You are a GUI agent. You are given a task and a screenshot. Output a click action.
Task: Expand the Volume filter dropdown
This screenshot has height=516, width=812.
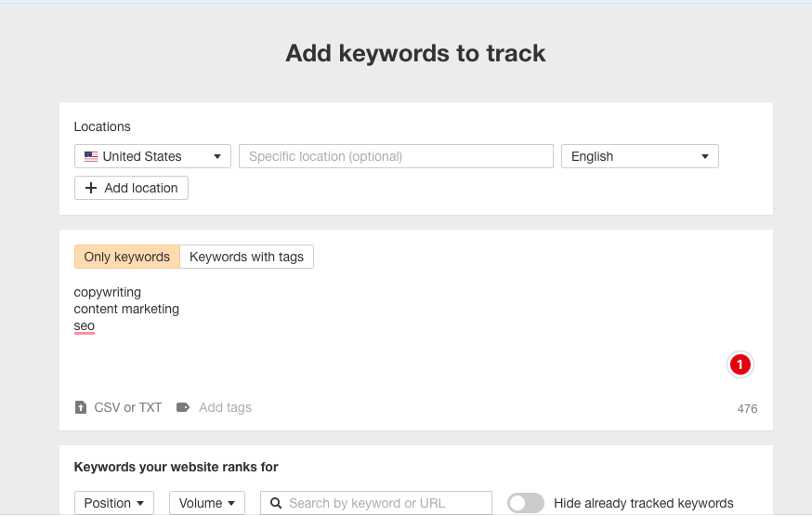[206, 503]
